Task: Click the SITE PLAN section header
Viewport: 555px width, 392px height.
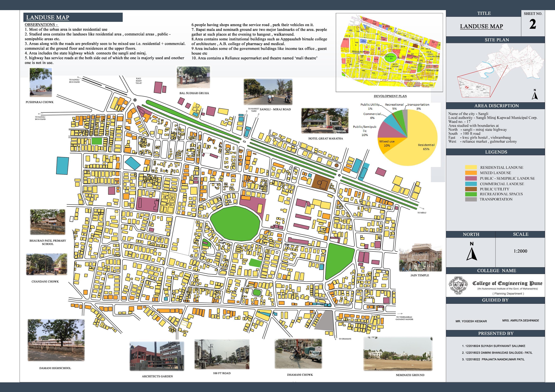Action: coord(496,40)
